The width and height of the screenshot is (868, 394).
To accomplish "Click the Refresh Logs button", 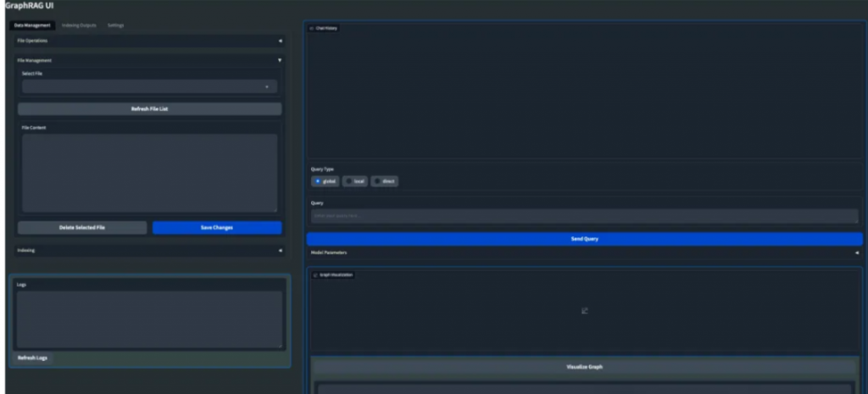I will [x=33, y=358].
